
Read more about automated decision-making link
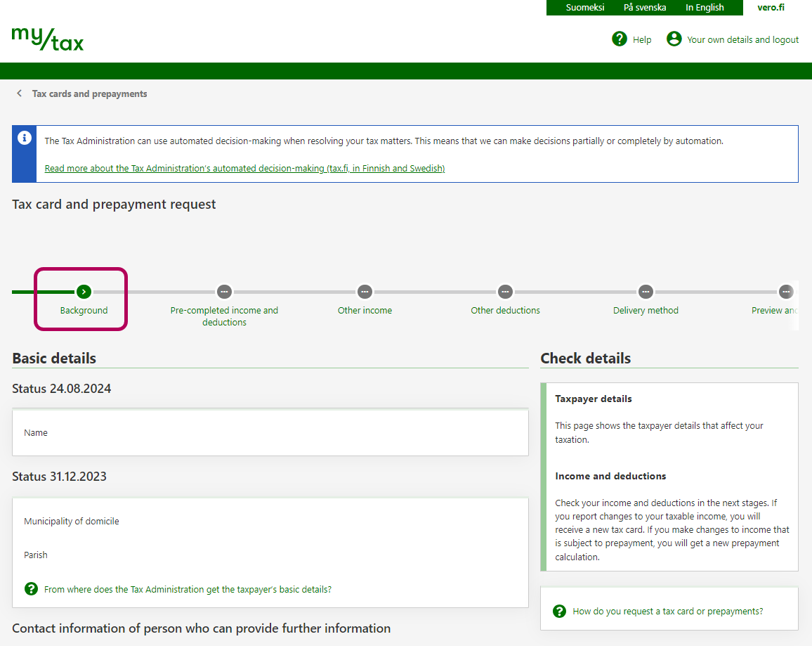point(244,168)
